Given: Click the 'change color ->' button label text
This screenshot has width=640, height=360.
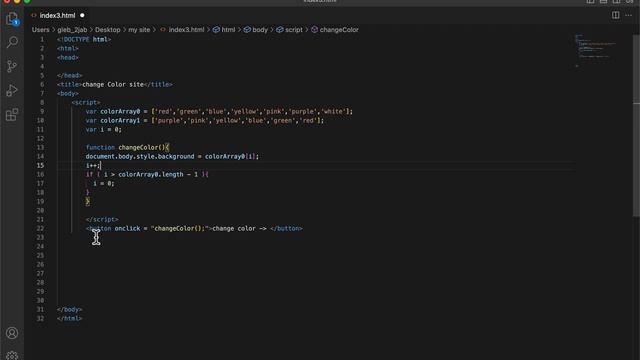Looking at the screenshot, I should (x=239, y=229).
